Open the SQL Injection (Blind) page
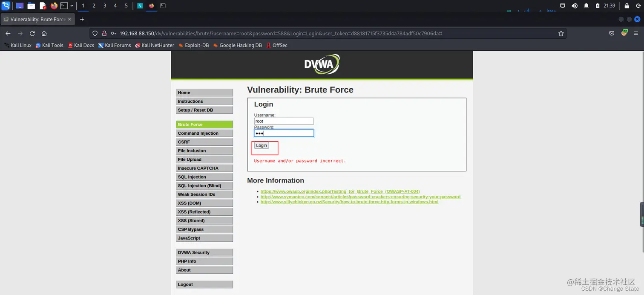This screenshot has width=644, height=295. pos(204,186)
